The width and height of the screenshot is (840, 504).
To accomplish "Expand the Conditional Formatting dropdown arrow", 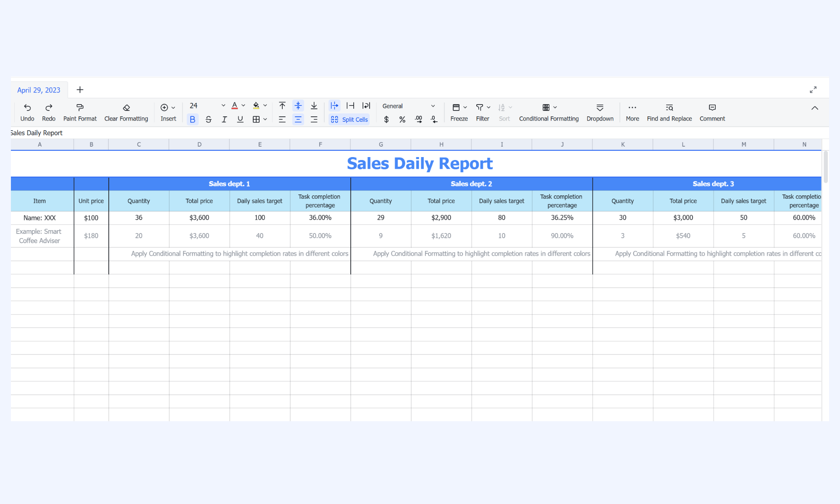I will pos(555,108).
